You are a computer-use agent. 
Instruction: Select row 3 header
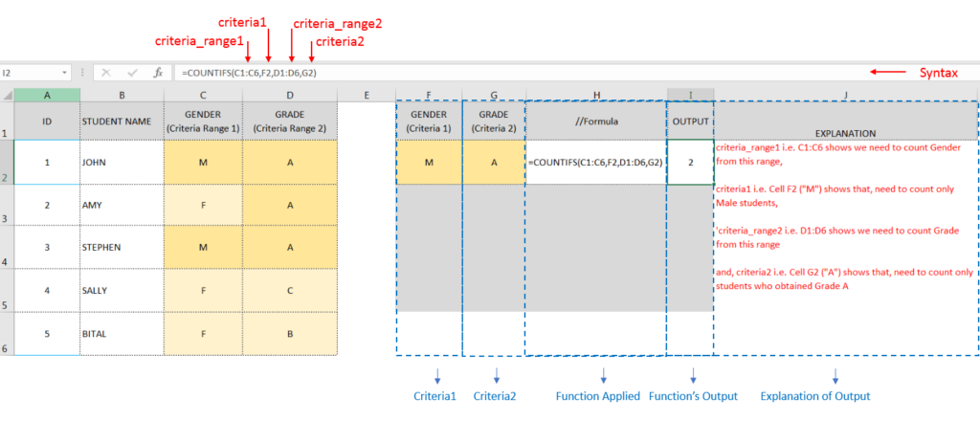tap(7, 205)
